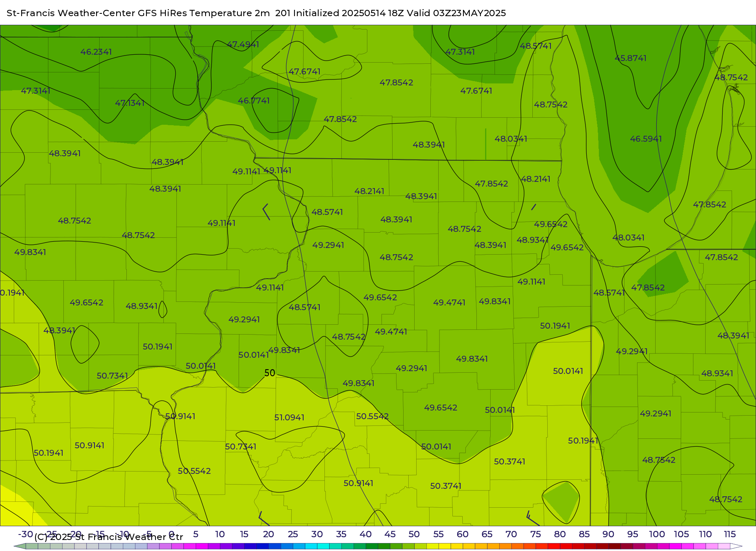Click the 55 label on the color scale

[x=439, y=534]
